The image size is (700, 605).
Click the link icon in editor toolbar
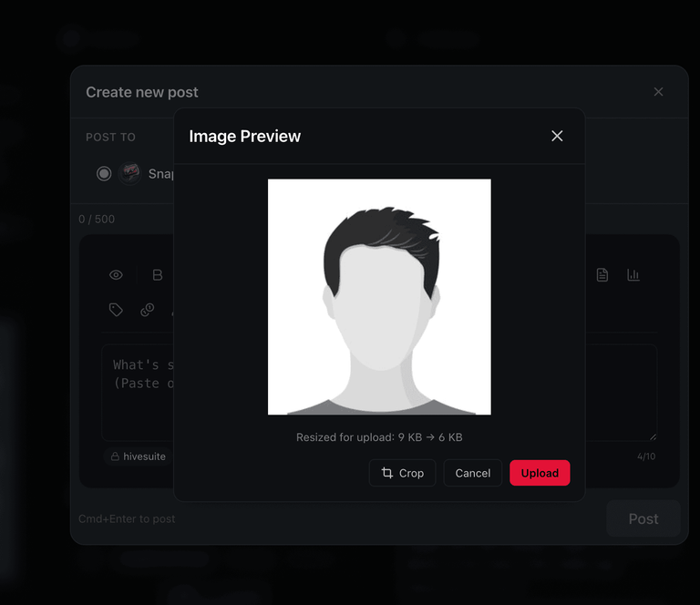(148, 310)
